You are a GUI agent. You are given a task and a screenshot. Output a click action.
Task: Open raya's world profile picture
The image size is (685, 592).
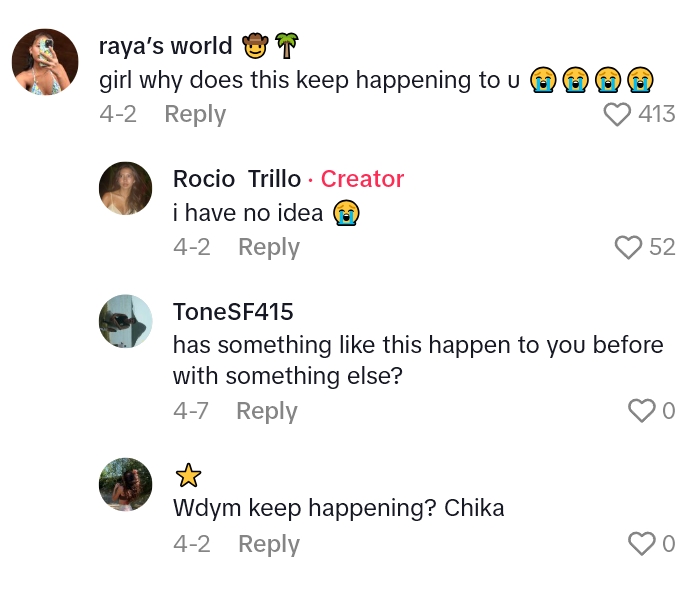tap(45, 62)
